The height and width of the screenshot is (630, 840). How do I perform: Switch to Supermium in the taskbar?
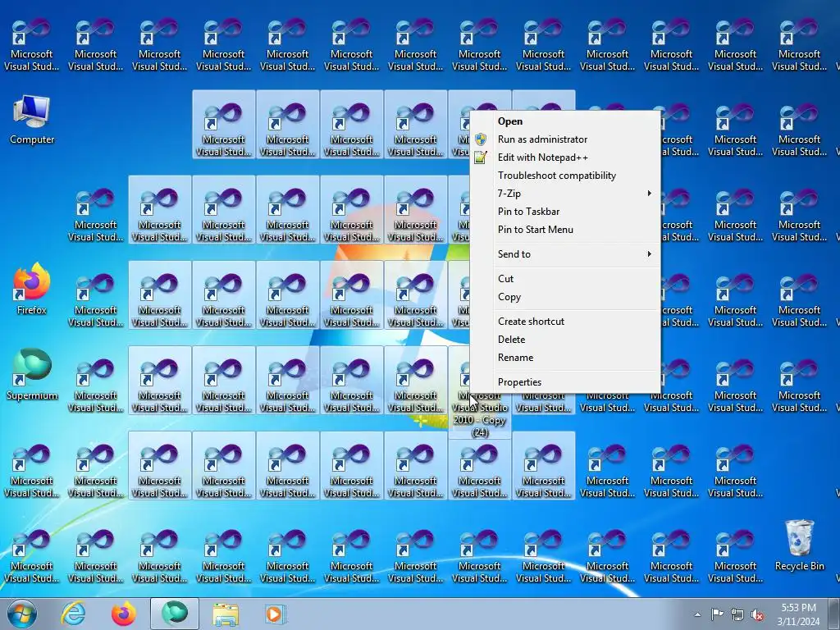click(x=175, y=614)
